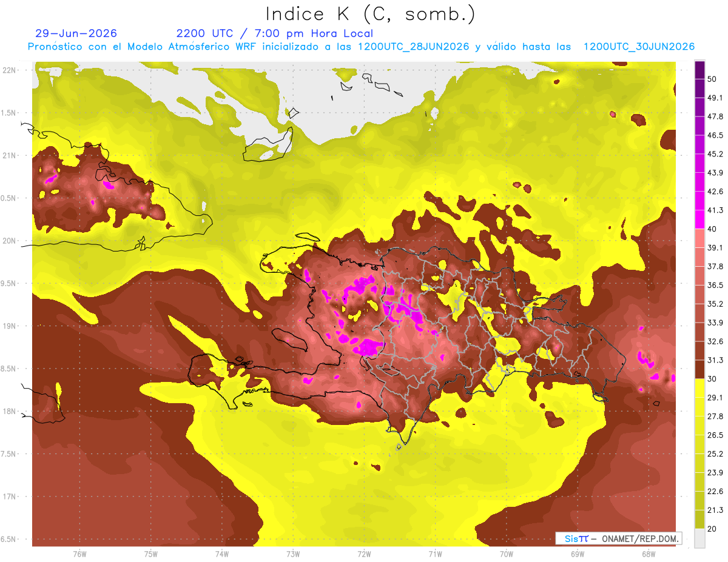Click the '70W' longitude label

pyautogui.click(x=507, y=554)
